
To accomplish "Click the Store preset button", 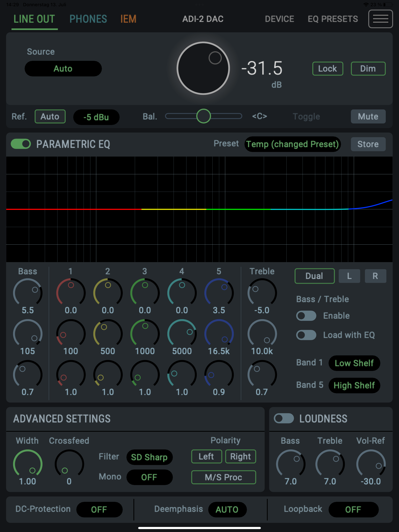I will pos(368,144).
